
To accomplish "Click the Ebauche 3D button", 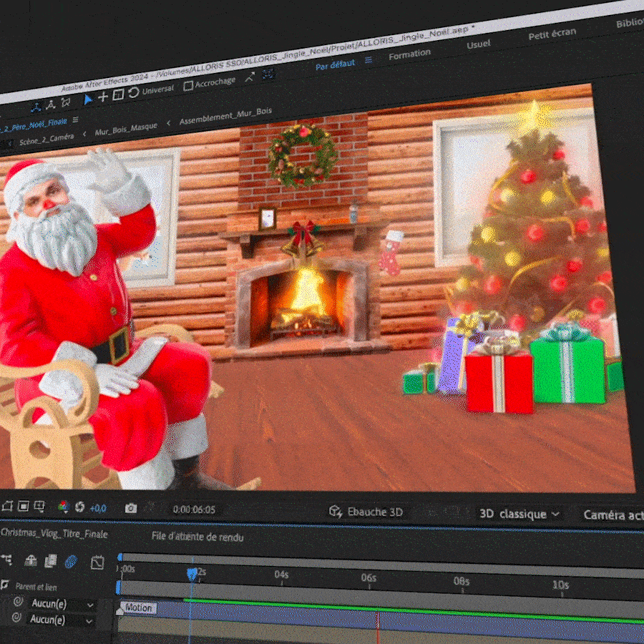I will pos(366,512).
